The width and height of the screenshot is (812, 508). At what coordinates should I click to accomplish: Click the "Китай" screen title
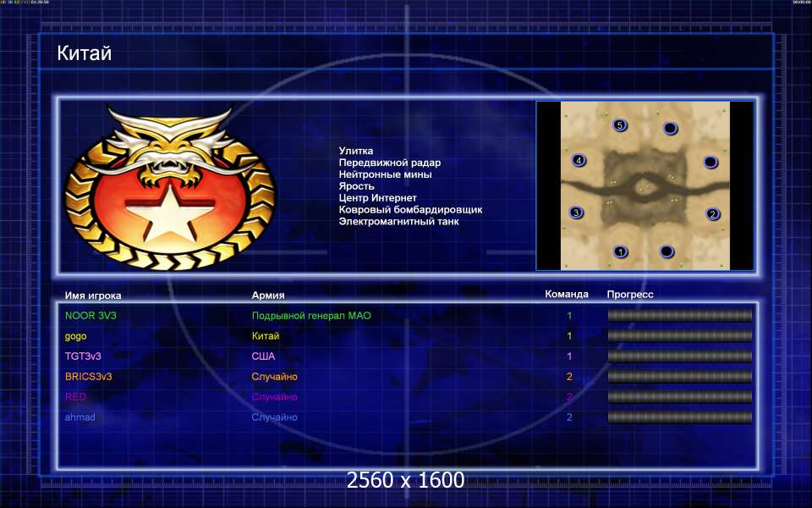click(x=84, y=52)
